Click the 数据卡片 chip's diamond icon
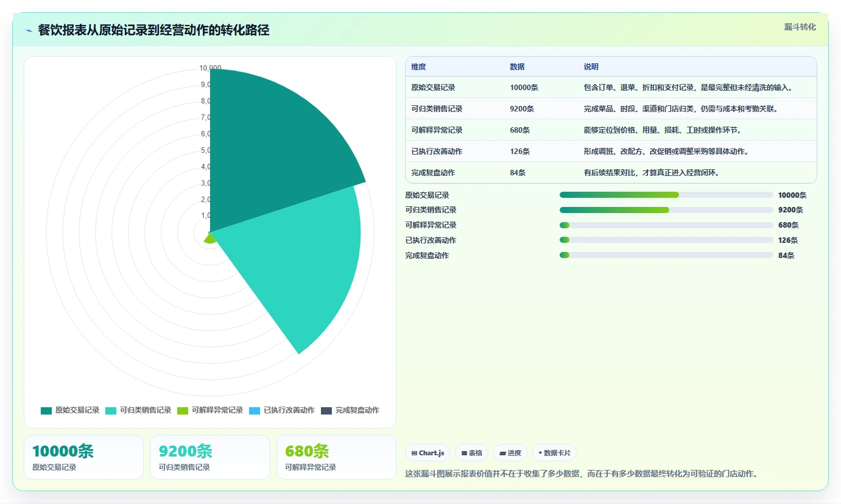 (540, 453)
